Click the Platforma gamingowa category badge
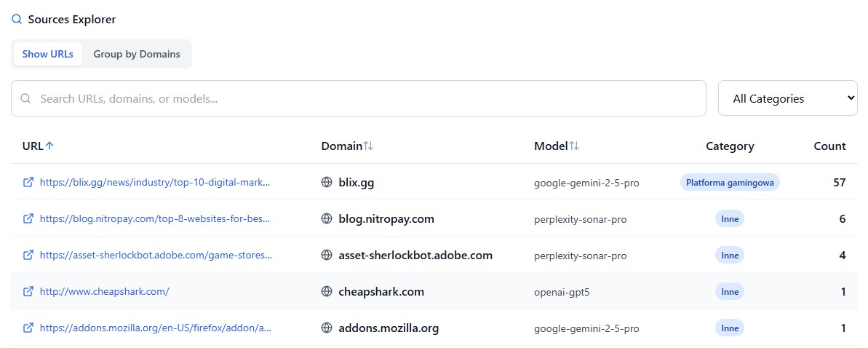This screenshot has width=868, height=348. pyautogui.click(x=730, y=183)
